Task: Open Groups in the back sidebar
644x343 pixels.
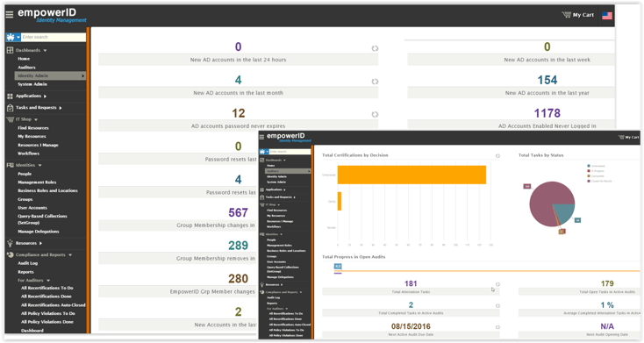Action: tap(25, 199)
